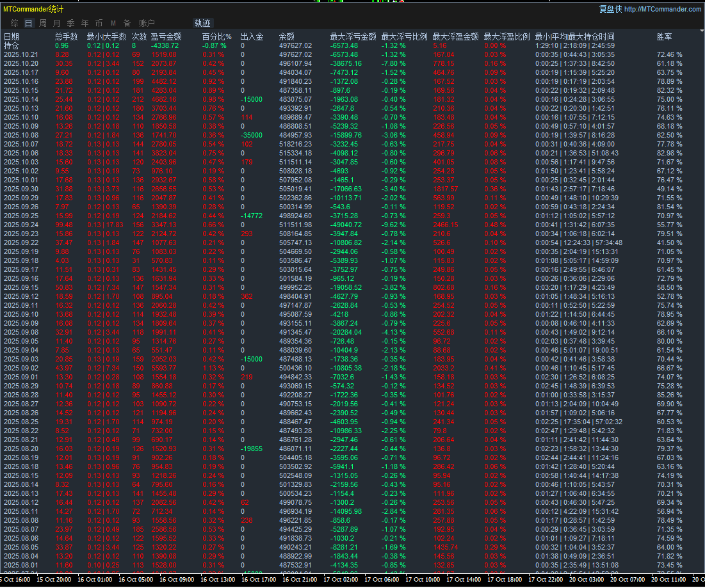Viewport: 705px width, 588px height.
Task: Open the 周 weekly tab
Action: (43, 23)
